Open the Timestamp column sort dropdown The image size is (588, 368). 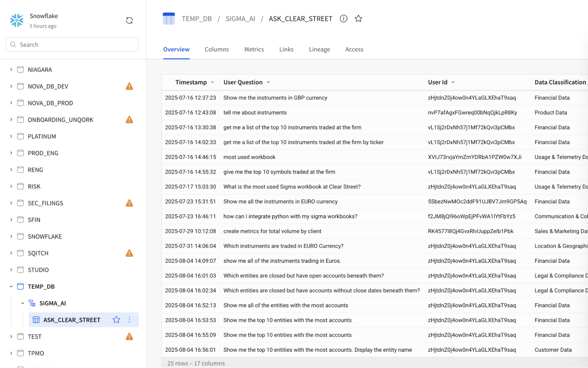click(213, 82)
